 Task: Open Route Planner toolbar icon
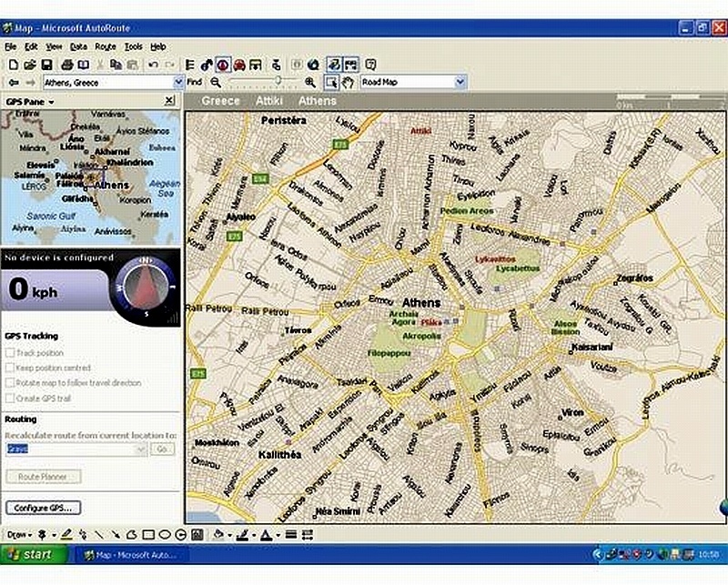tap(207, 65)
